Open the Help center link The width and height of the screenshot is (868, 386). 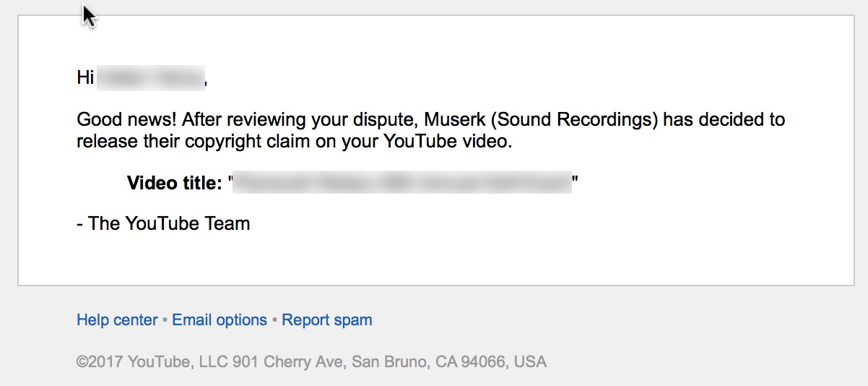pos(117,319)
